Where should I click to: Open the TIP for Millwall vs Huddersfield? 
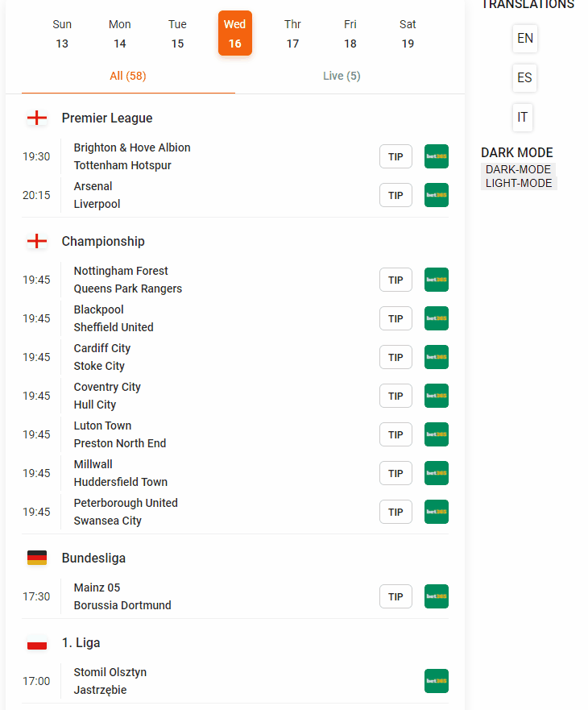[x=395, y=473]
